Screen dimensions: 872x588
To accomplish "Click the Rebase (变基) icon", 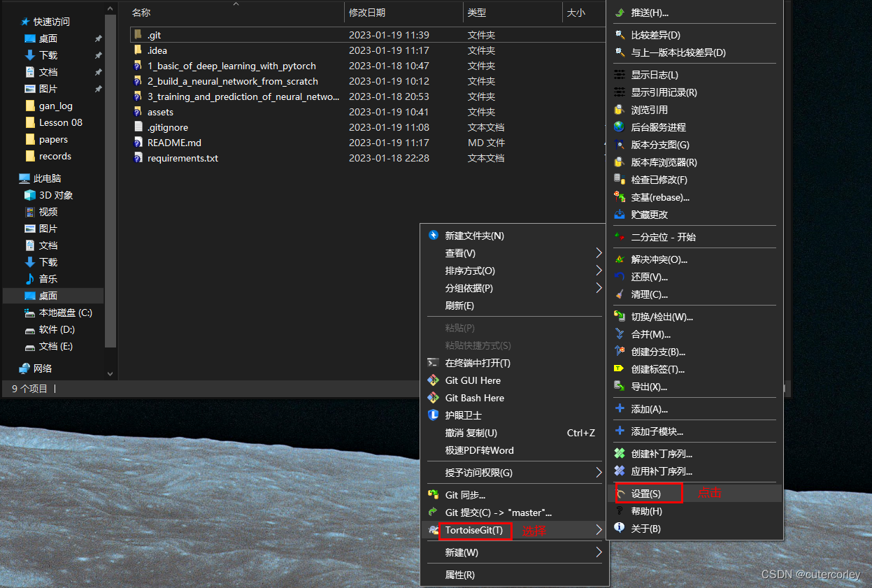I will (x=620, y=197).
